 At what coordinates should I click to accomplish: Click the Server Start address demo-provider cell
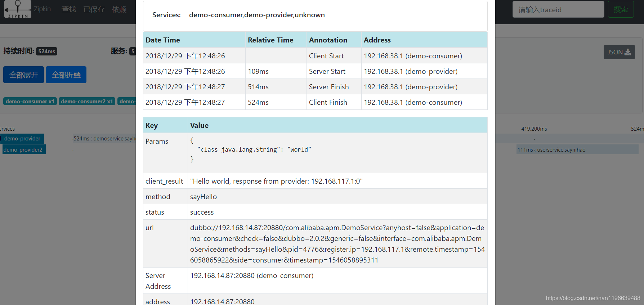pos(424,71)
